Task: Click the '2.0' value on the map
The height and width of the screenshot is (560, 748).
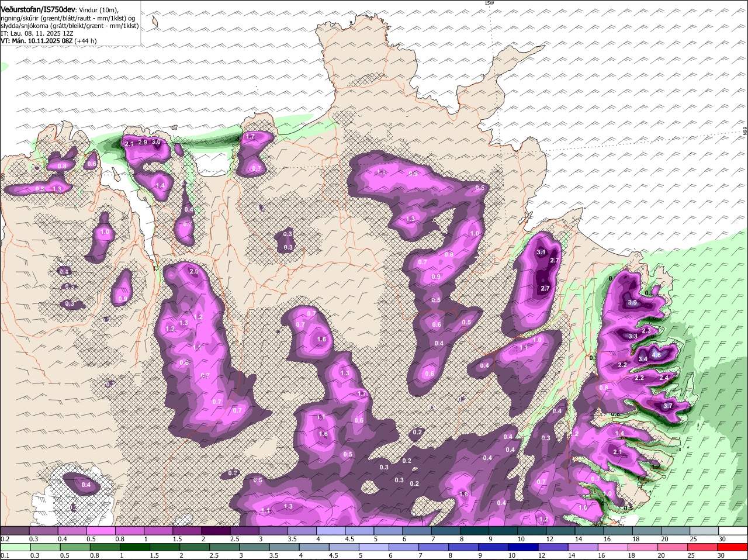Action: pyautogui.click(x=195, y=271)
